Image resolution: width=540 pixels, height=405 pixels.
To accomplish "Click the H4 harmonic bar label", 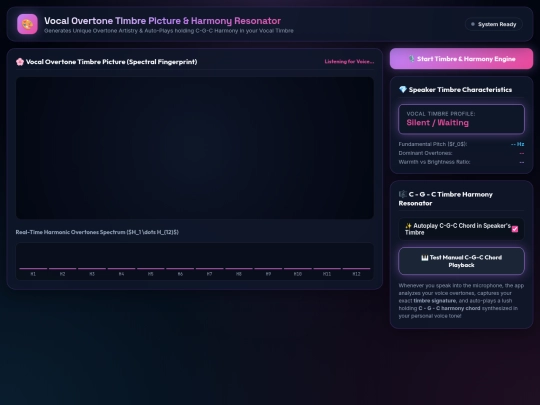I will tap(121, 274).
